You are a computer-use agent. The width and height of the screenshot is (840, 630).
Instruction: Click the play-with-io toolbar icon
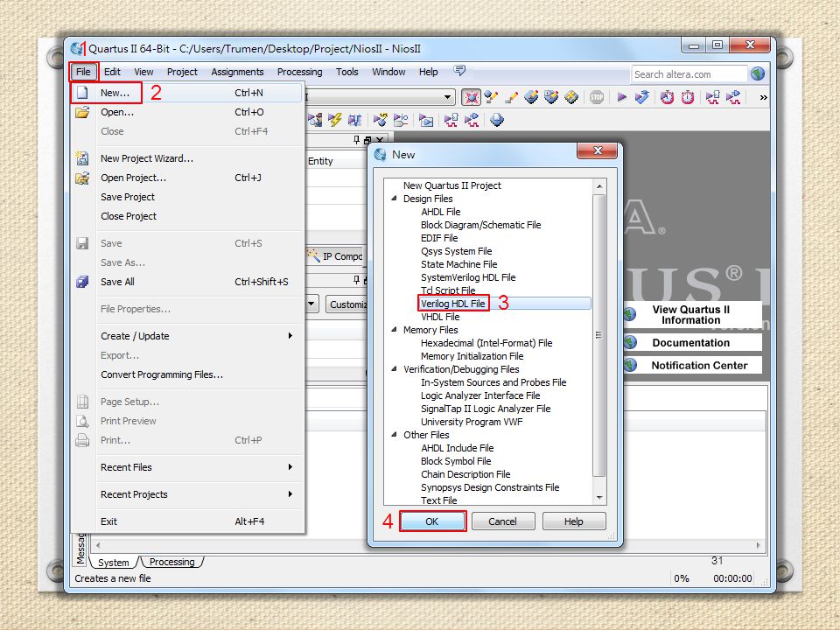point(401,120)
